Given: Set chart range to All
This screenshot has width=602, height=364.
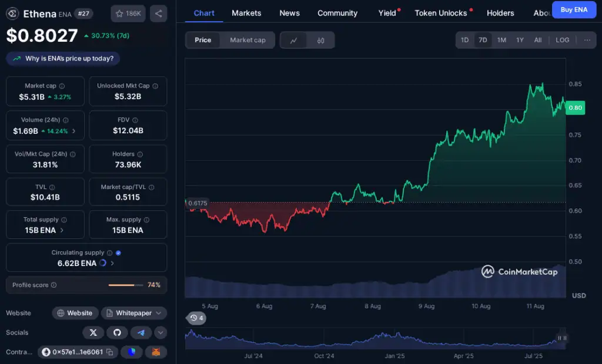Looking at the screenshot, I should (x=538, y=40).
